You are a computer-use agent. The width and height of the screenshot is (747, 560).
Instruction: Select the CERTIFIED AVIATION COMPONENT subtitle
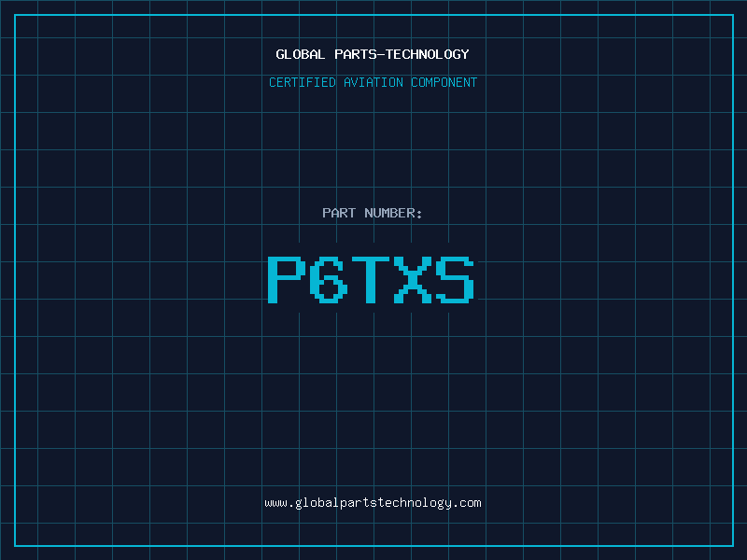pos(373,82)
